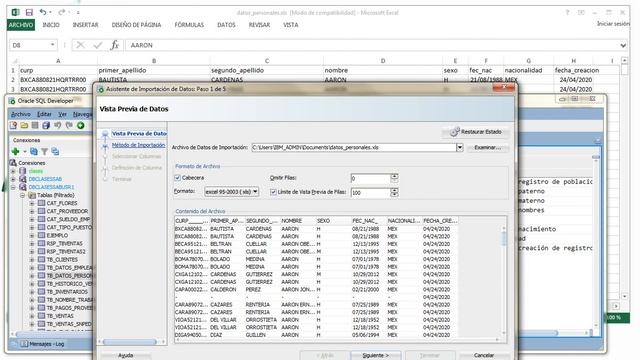Select the CAT_FLORES table icon in tree
This screenshot has height=360, width=640.
(41, 203)
